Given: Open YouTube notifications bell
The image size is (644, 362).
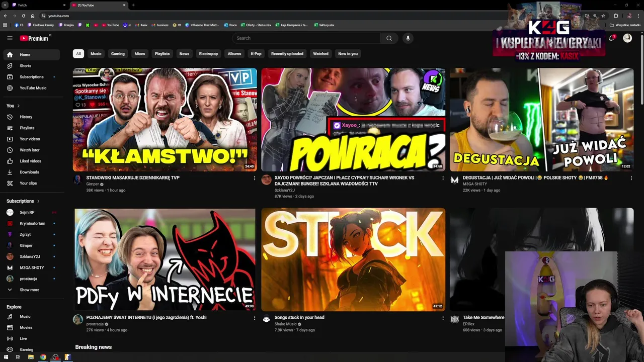Looking at the screenshot, I should (x=612, y=38).
